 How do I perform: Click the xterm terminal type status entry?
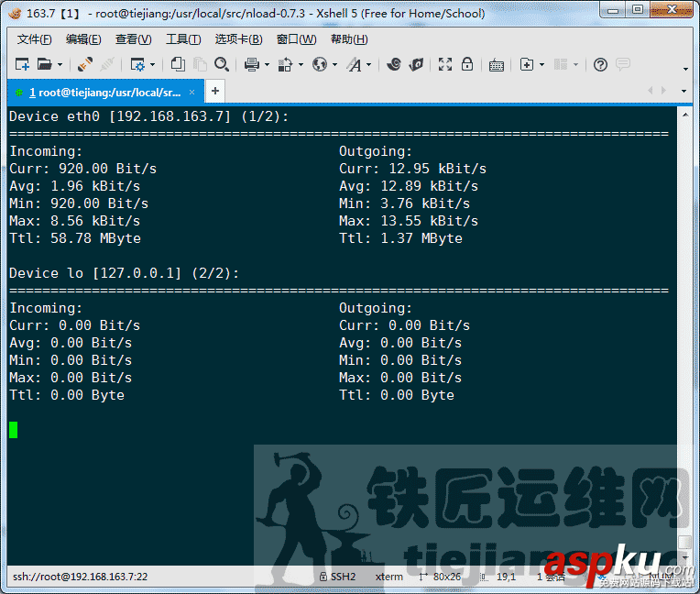pyautogui.click(x=388, y=577)
